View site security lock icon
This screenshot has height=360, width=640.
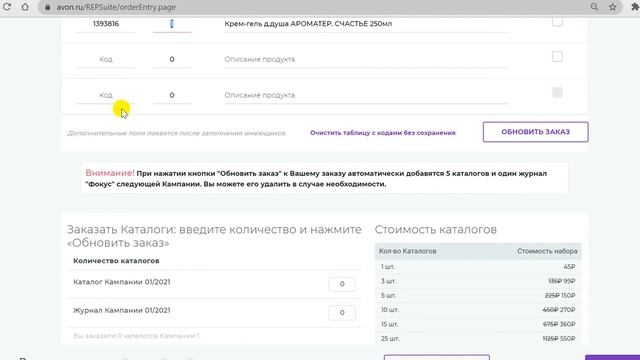[x=47, y=7]
